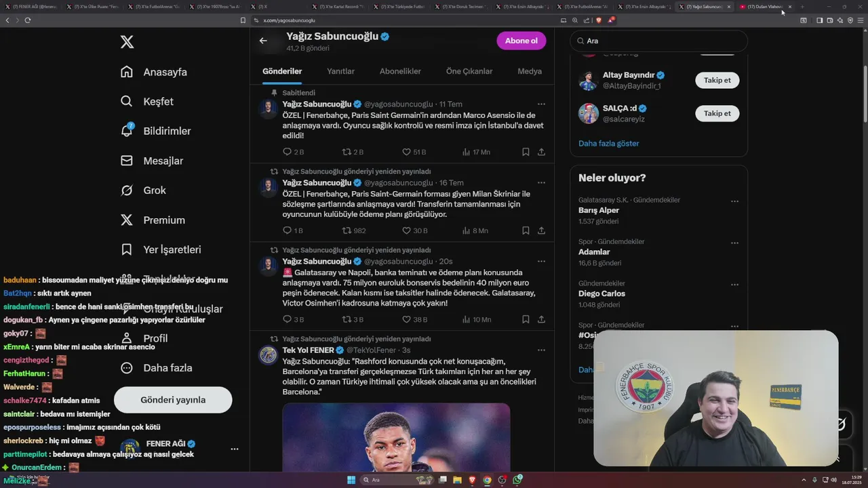This screenshot has height=488, width=868.
Task: Share the Osimhen Galatasaray post
Action: (x=541, y=319)
